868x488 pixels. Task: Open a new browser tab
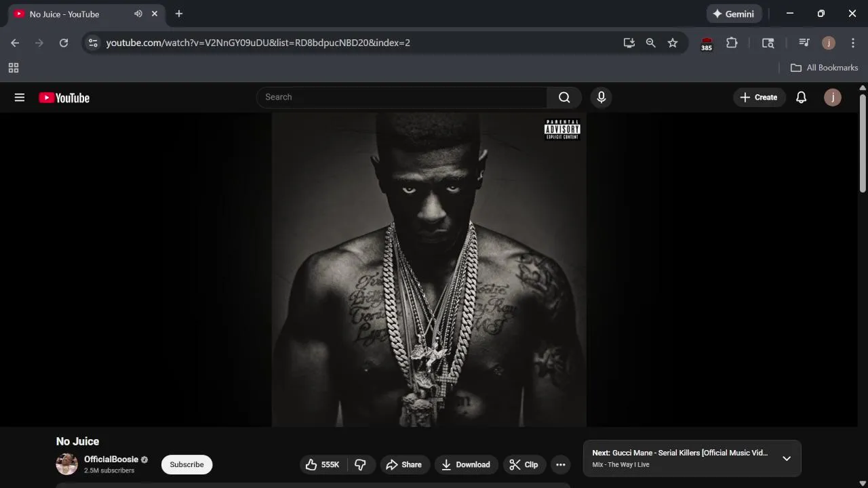pyautogui.click(x=179, y=14)
